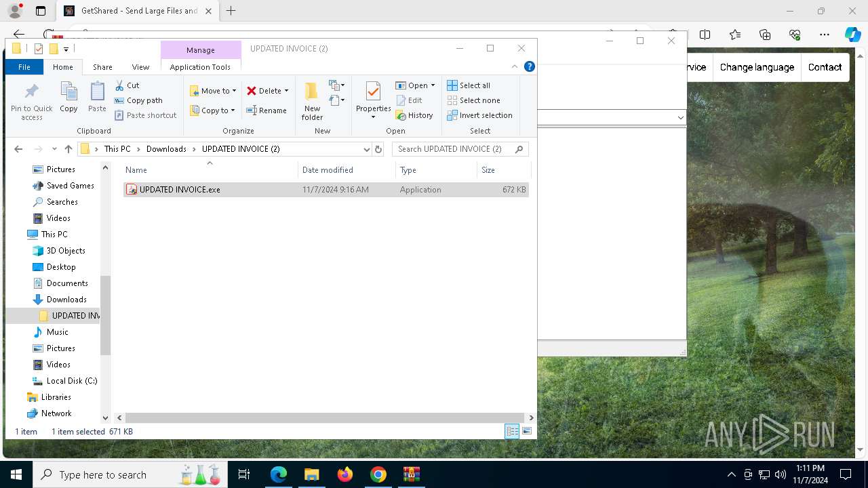This screenshot has width=868, height=488.
Task: Switch to details view layout icon
Action: [512, 431]
